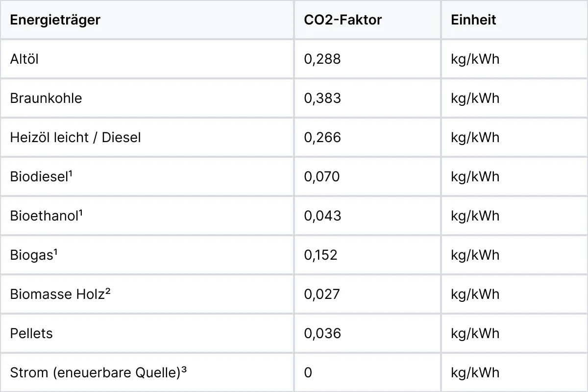Image resolution: width=588 pixels, height=392 pixels.
Task: Click the Braunkohle cell
Action: click(46, 98)
